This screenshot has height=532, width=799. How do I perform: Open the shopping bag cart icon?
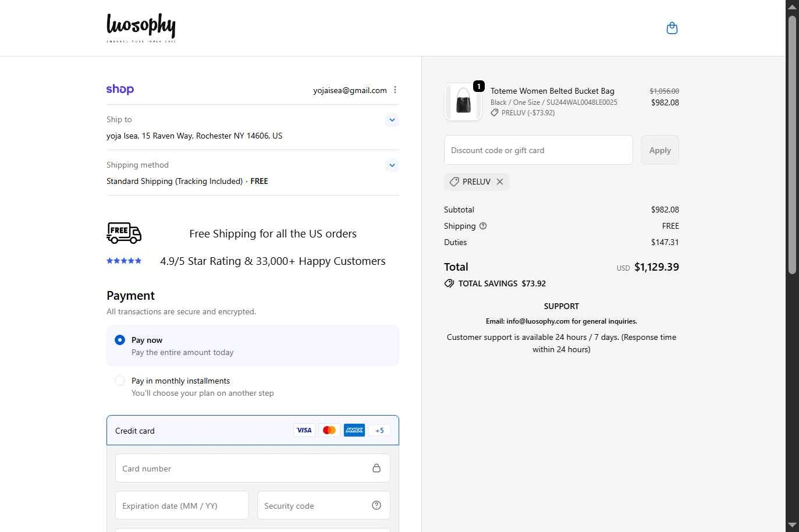point(672,28)
